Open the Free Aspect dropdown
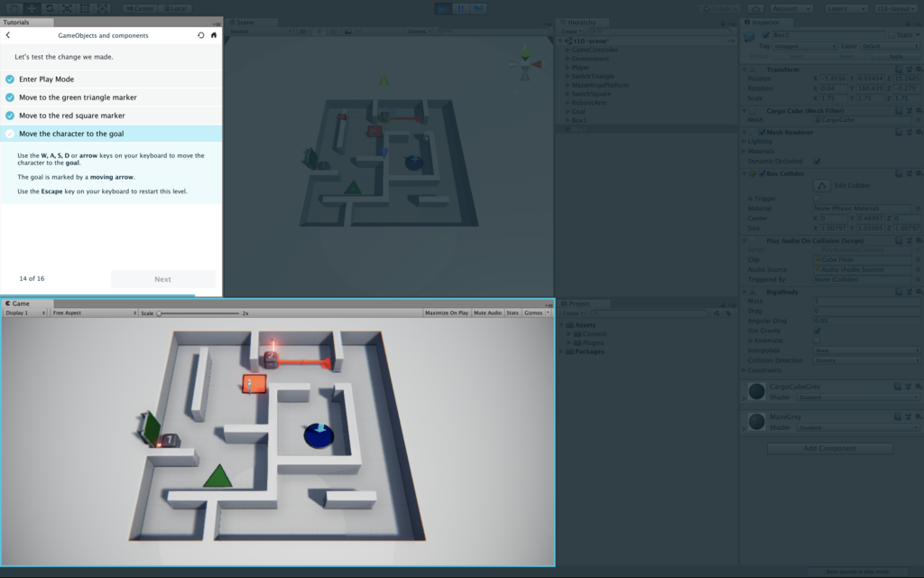The image size is (924, 578). tap(94, 313)
